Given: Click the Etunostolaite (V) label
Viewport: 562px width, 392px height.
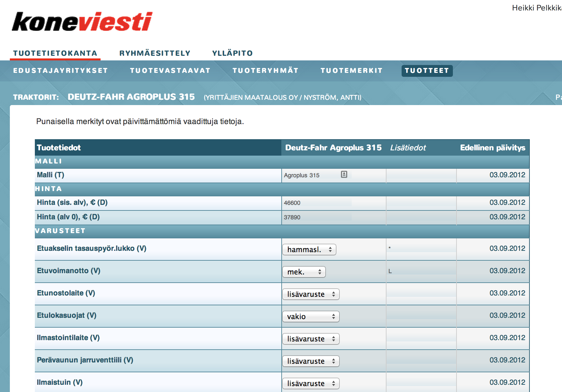Looking at the screenshot, I should [x=66, y=293].
